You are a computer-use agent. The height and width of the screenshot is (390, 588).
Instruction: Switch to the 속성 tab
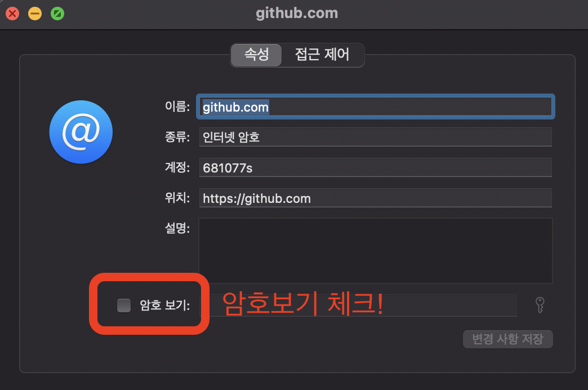tap(256, 55)
